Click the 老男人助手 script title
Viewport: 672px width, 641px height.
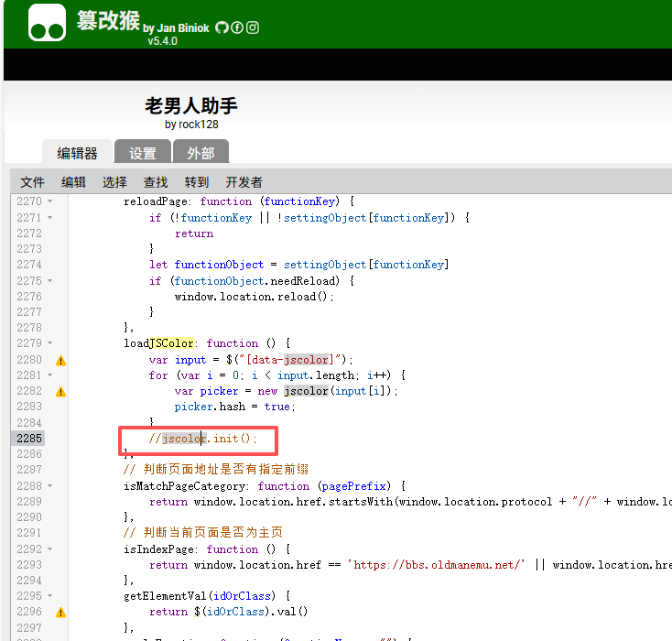pyautogui.click(x=191, y=105)
